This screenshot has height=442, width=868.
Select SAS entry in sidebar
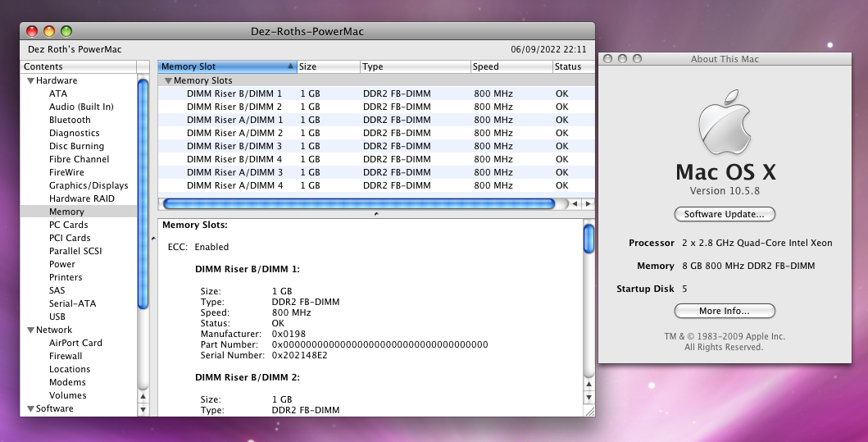click(57, 290)
